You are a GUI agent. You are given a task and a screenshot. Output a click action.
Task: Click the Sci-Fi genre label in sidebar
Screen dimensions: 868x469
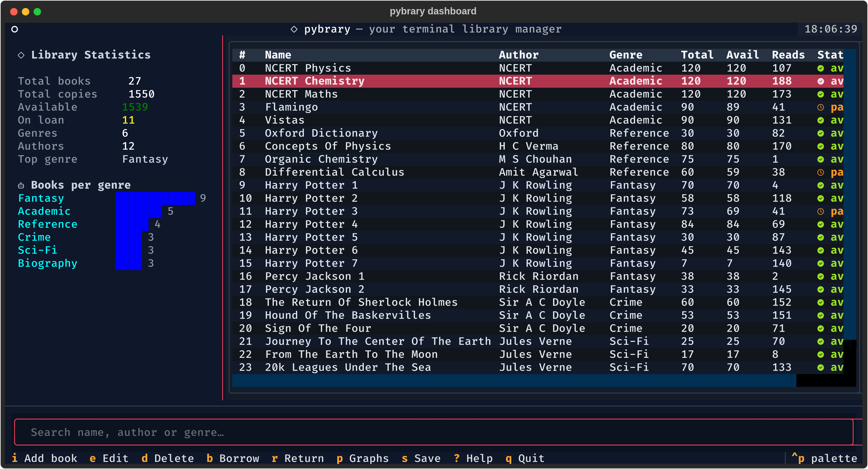(37, 251)
